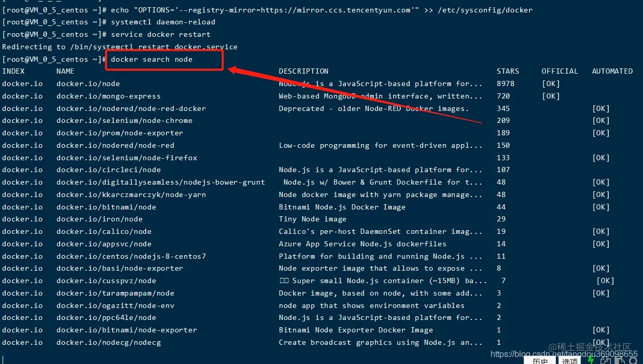Click the DESCRIPTION column header
The width and height of the screenshot is (643, 364).
(304, 72)
